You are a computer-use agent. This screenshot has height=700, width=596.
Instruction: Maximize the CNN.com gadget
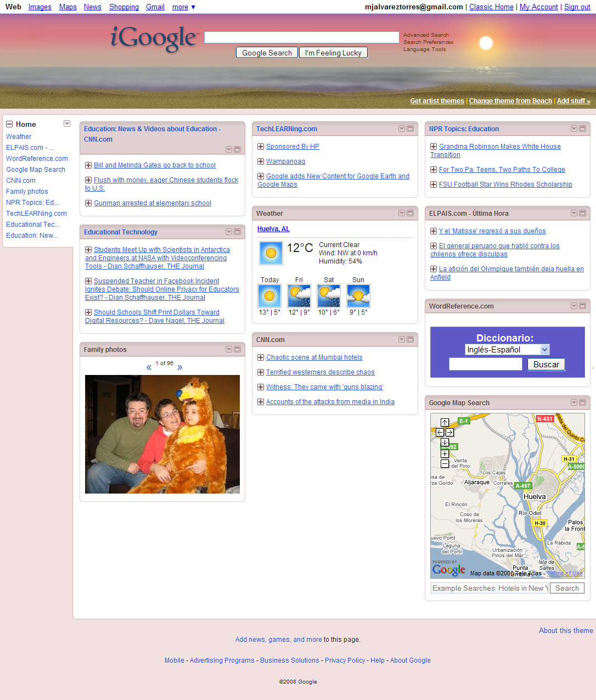(x=410, y=339)
